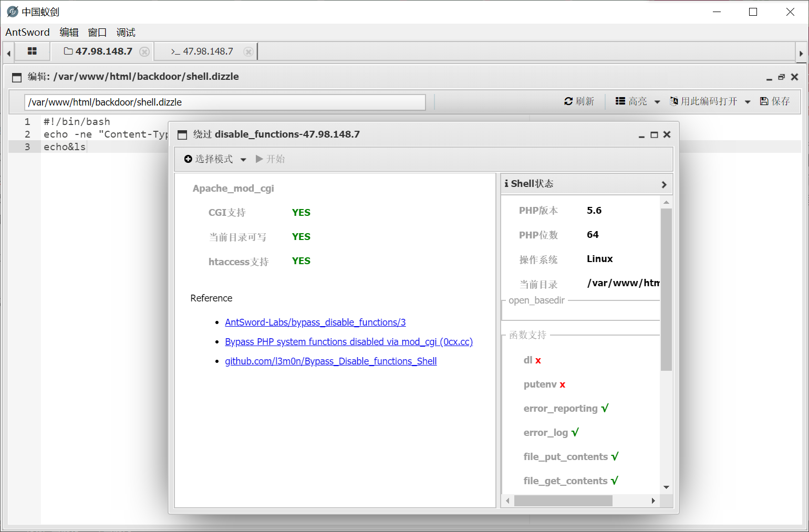The height and width of the screenshot is (532, 809).
Task: Open the 调试 menu
Action: tap(126, 32)
